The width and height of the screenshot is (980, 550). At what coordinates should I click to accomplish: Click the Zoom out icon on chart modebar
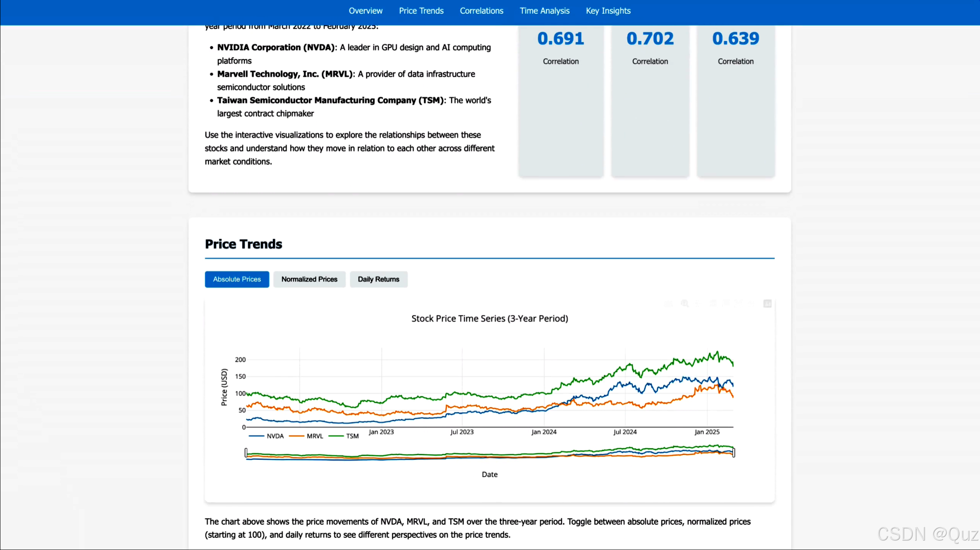(726, 304)
